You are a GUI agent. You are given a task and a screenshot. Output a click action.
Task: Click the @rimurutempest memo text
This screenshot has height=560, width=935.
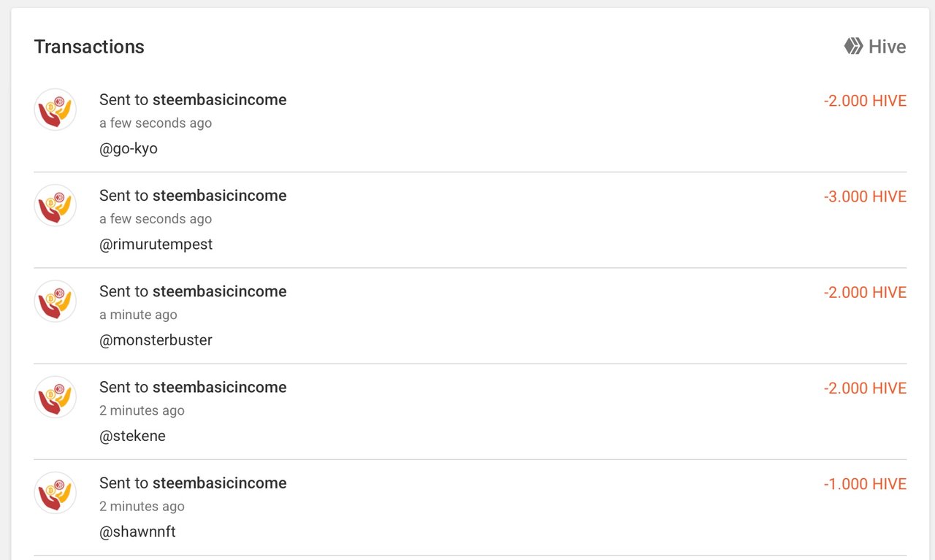click(156, 245)
